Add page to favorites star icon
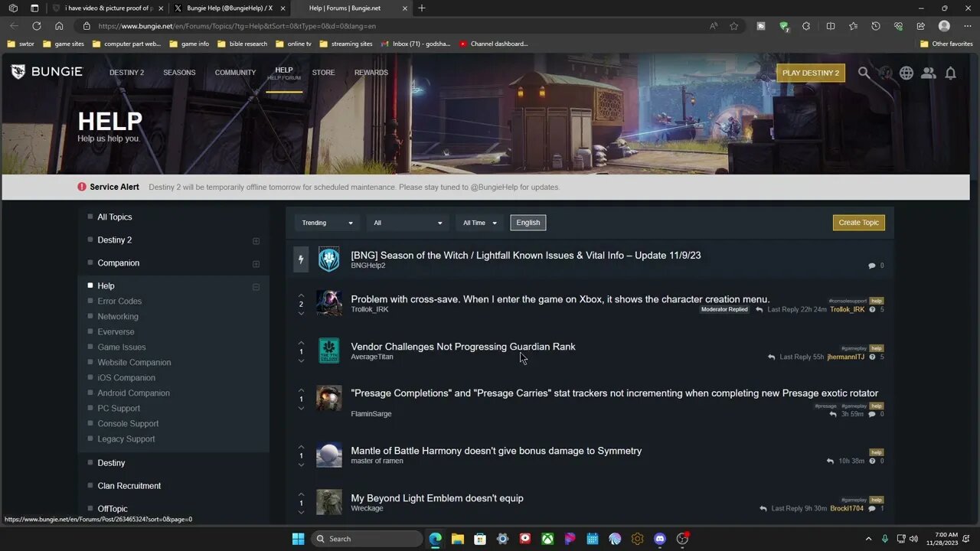980x551 pixels. pos(734,25)
